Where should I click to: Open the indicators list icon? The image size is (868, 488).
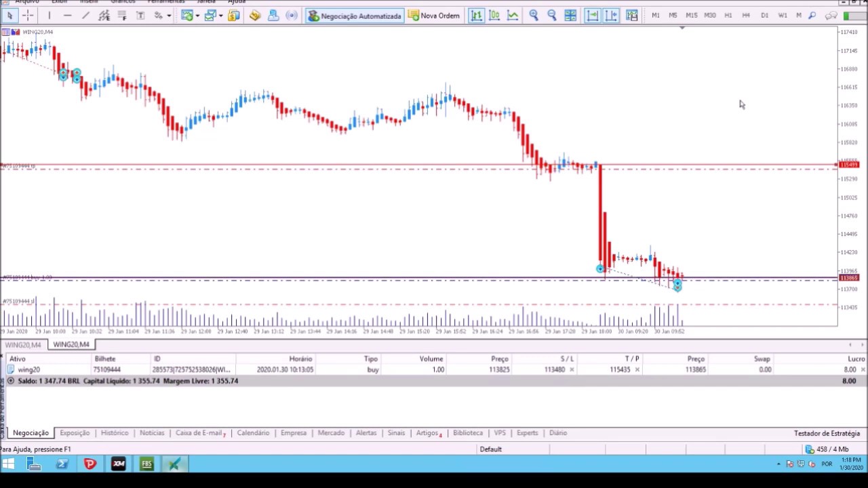(631, 15)
